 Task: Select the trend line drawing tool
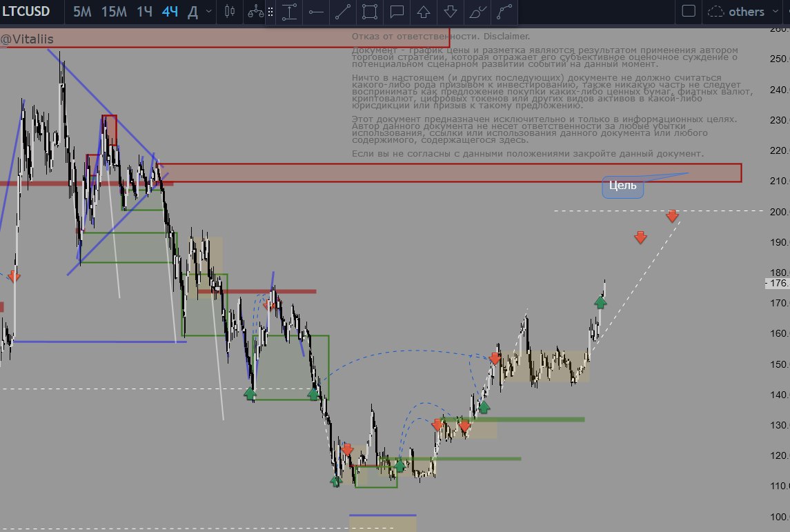tap(343, 12)
